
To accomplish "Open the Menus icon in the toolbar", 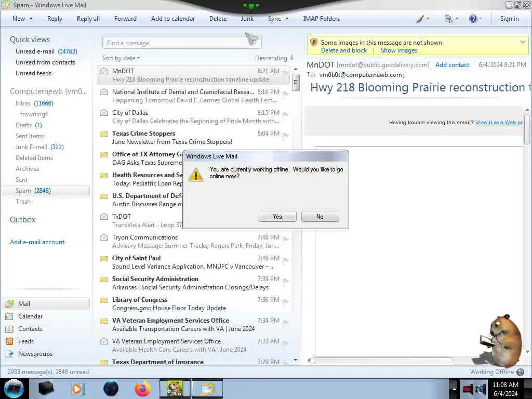I will pyautogui.click(x=448, y=19).
